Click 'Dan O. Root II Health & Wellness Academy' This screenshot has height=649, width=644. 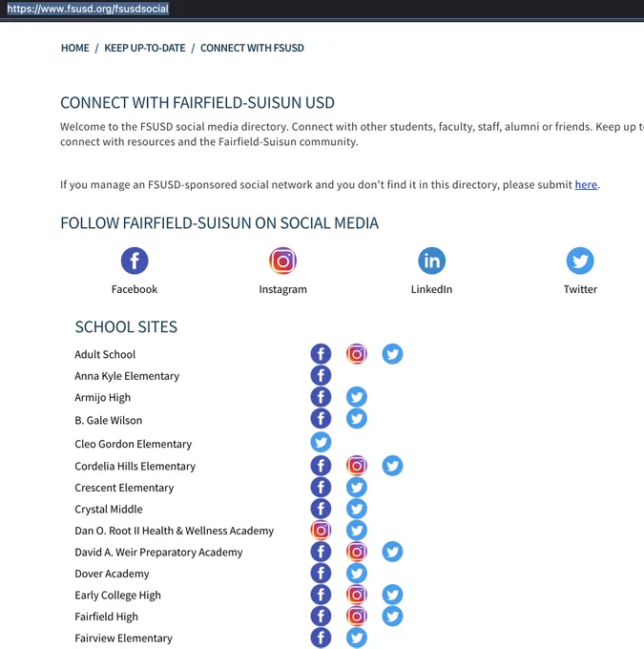coord(175,531)
